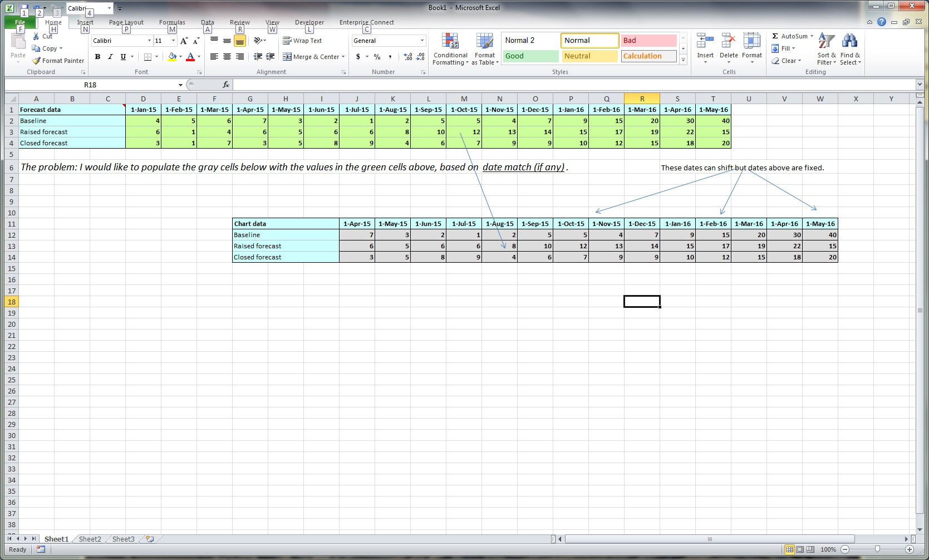Toggle Bottom Align vertical alignment

240,41
